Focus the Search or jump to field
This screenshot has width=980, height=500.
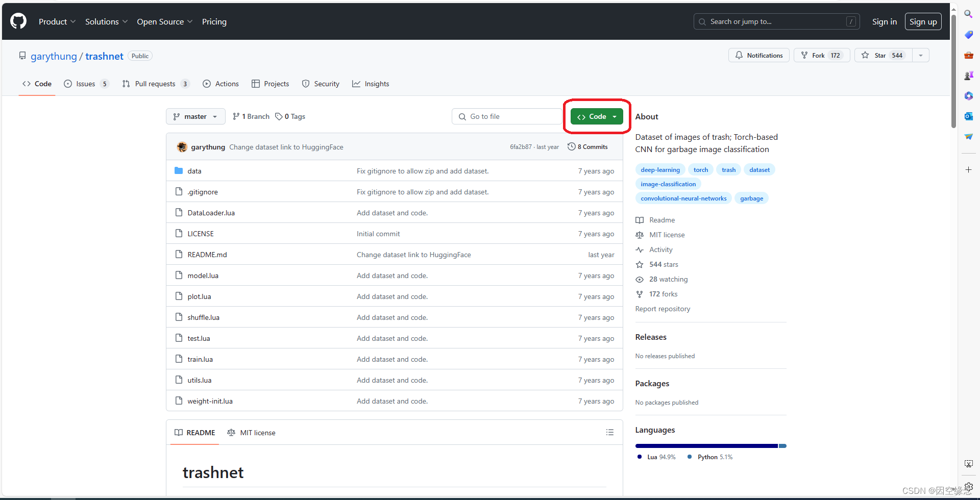tap(776, 21)
